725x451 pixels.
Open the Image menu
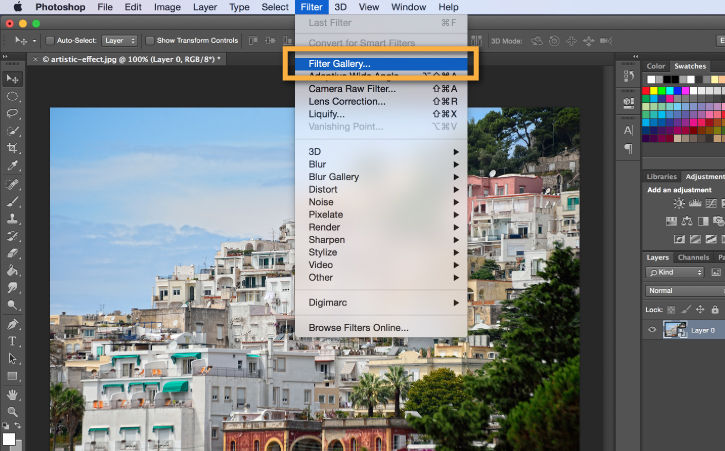[167, 7]
